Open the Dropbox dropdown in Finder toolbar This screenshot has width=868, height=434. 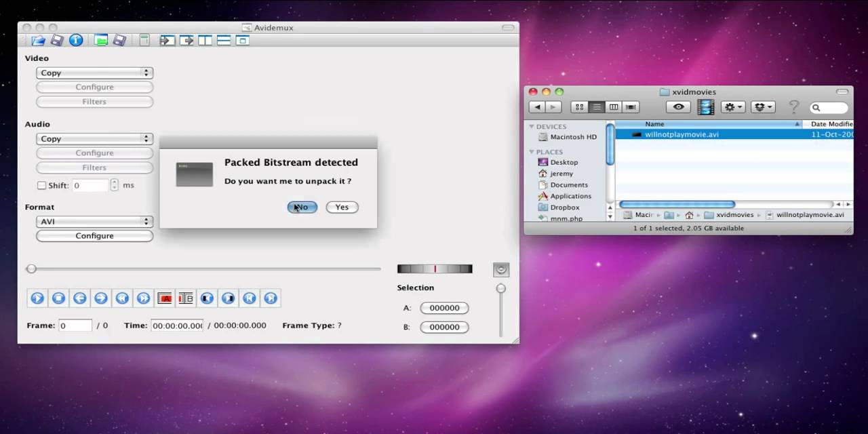[x=763, y=107]
